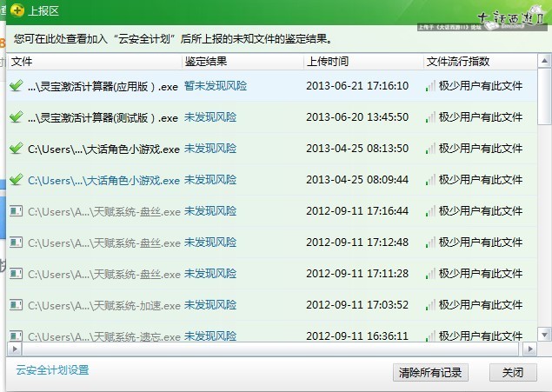Select file name 天赋系统-遗忘.exe
The image size is (552, 392).
coord(104,336)
